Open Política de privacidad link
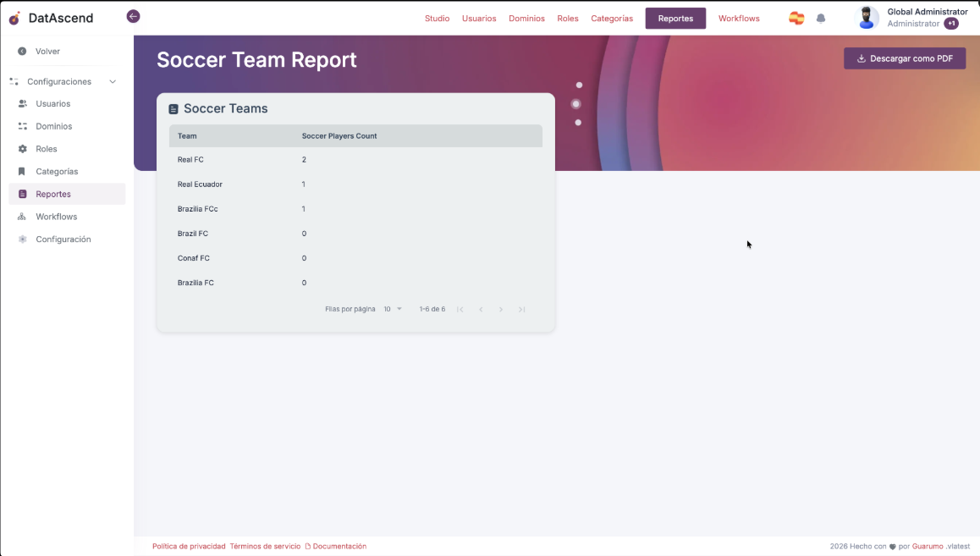This screenshot has width=980, height=556. [x=189, y=546]
